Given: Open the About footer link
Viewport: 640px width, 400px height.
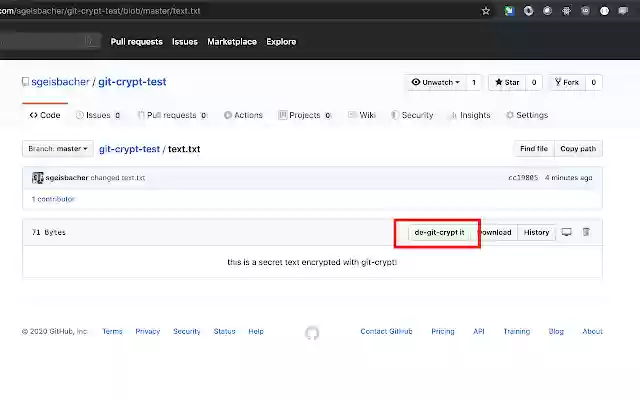Looking at the screenshot, I should coord(592,331).
